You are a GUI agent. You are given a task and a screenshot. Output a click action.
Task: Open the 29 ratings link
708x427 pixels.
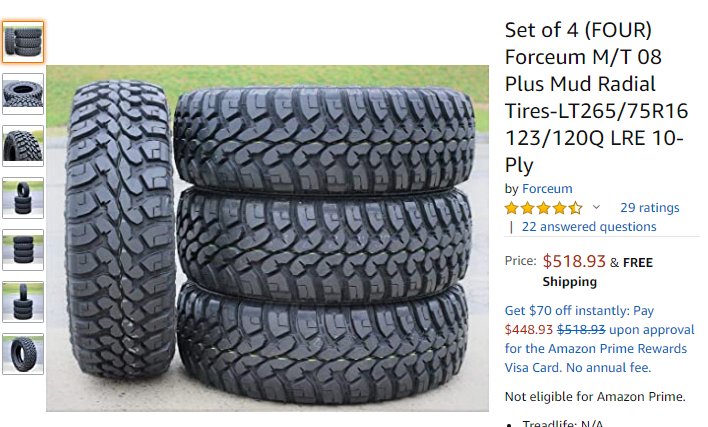(x=649, y=208)
